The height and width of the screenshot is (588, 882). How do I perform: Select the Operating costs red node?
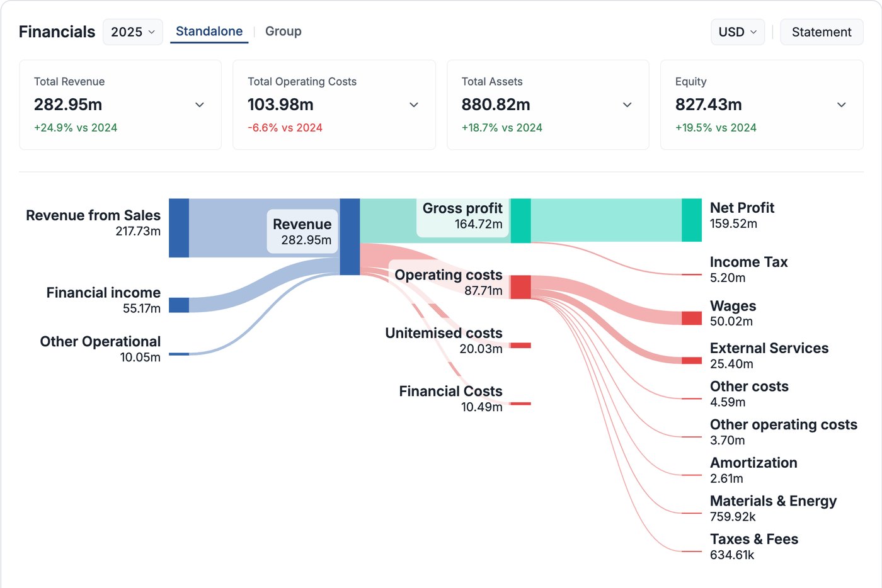tap(520, 287)
